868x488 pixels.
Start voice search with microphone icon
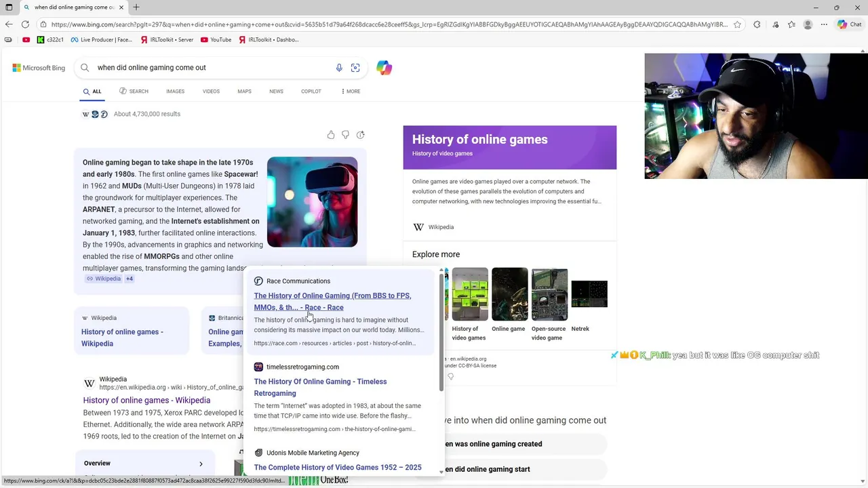coord(339,68)
